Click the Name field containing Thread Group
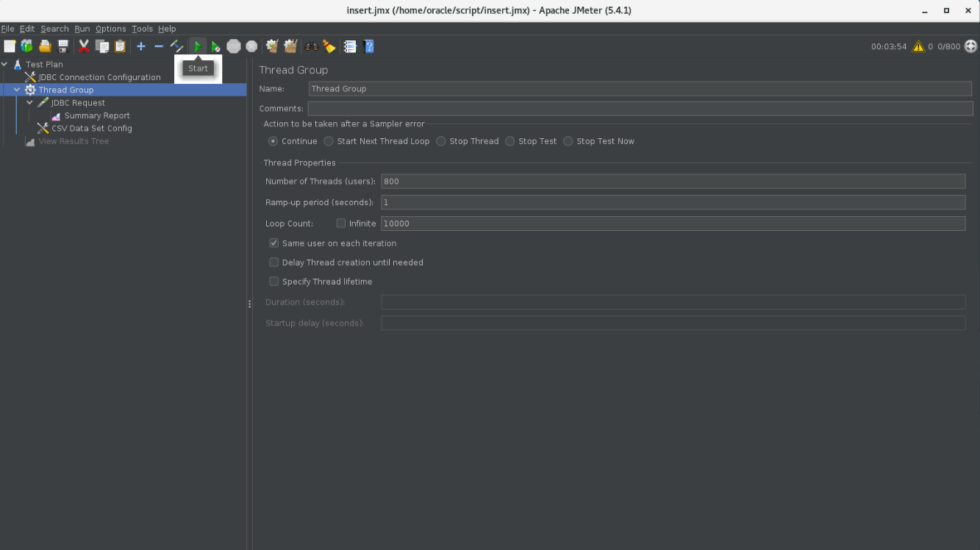 pos(640,89)
